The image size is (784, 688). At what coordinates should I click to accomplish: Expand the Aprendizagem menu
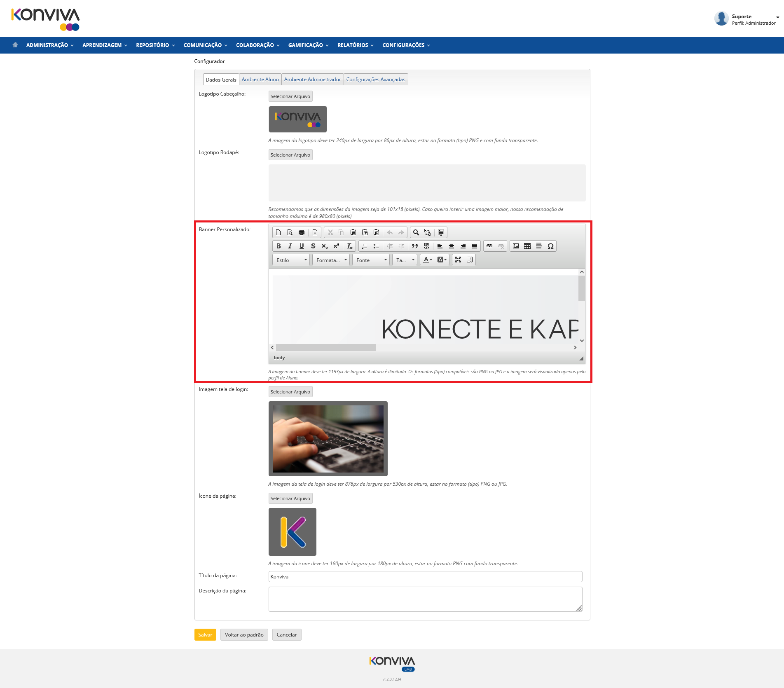[105, 45]
